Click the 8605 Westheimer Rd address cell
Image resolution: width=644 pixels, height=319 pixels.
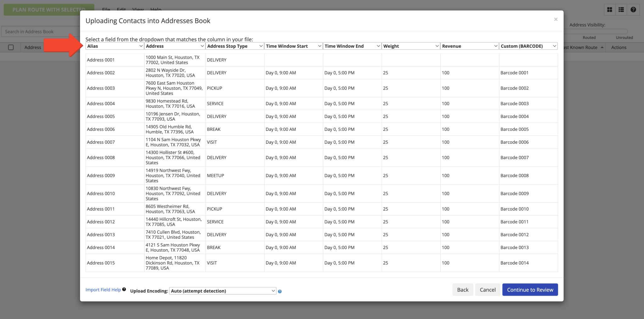175,209
